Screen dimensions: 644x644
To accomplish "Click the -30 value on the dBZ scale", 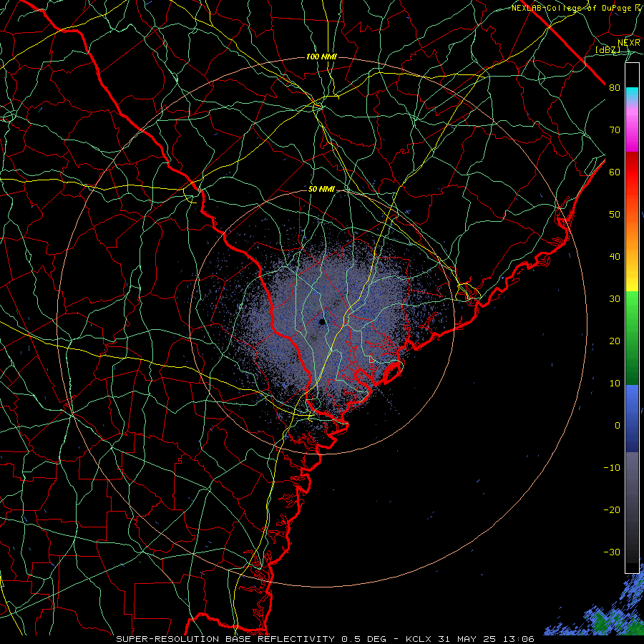I will coord(612,552).
